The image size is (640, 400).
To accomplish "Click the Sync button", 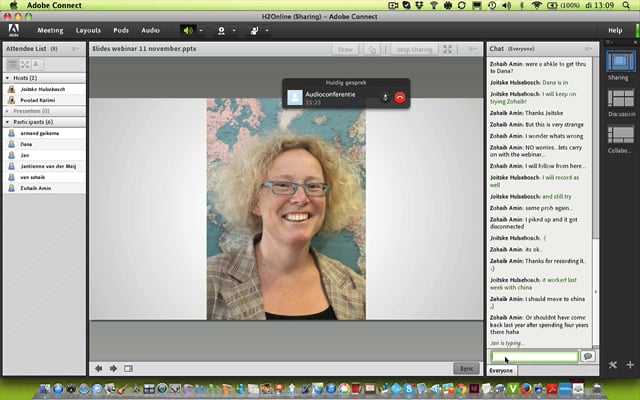I will (x=467, y=369).
